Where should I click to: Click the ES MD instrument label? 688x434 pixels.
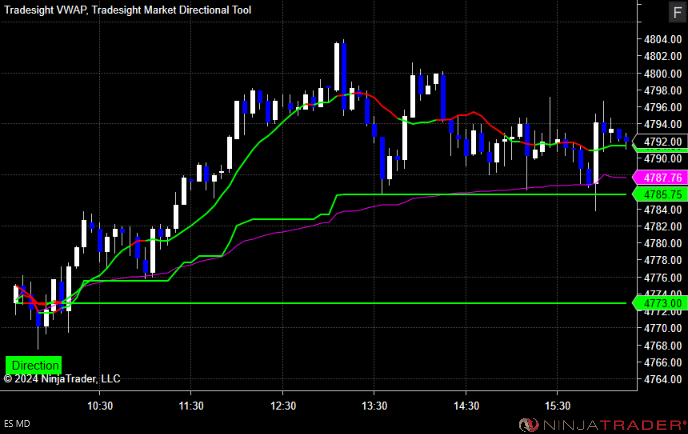[17, 424]
